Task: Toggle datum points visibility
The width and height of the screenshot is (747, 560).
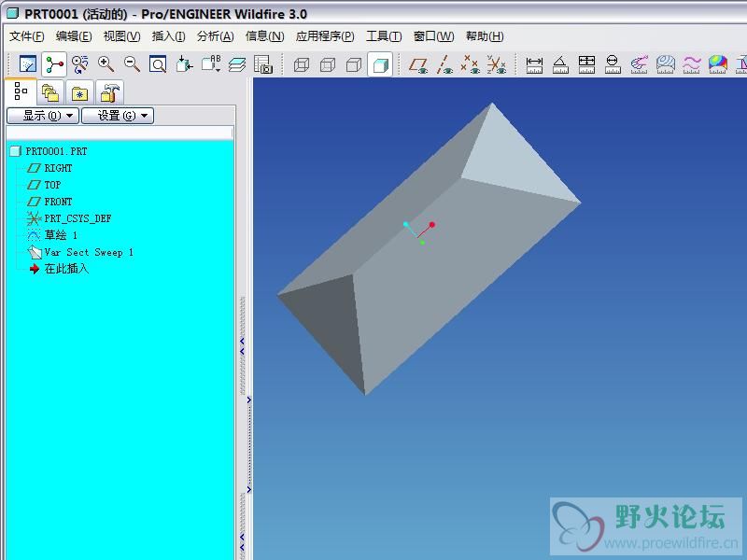Action: (471, 64)
